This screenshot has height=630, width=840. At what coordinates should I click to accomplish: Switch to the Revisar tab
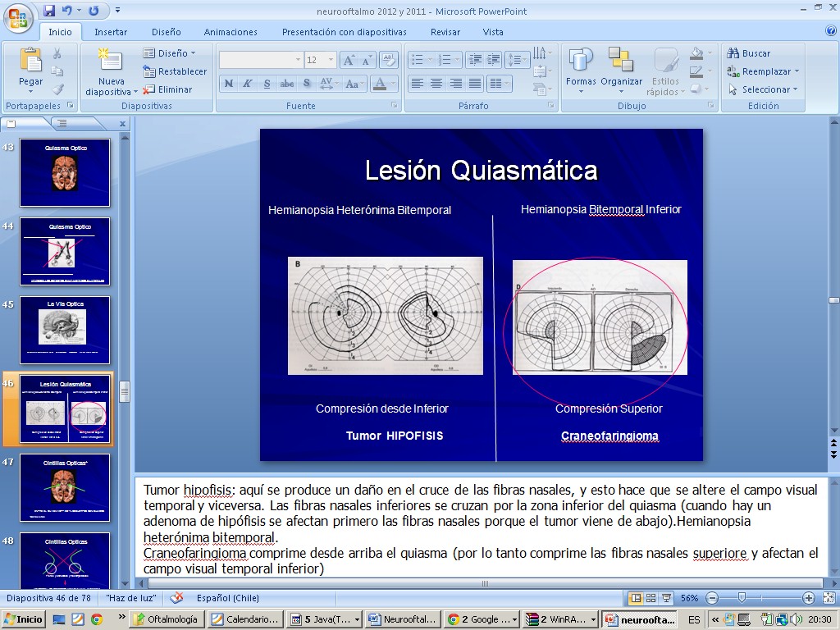pos(445,32)
